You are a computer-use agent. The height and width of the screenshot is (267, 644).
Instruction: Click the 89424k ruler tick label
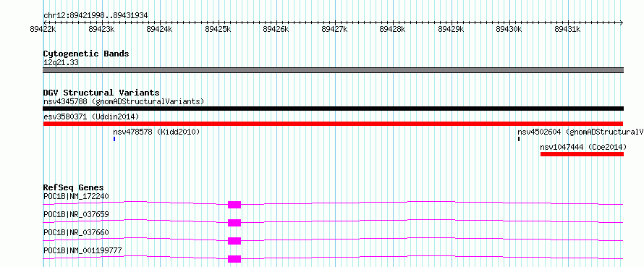tap(159, 29)
